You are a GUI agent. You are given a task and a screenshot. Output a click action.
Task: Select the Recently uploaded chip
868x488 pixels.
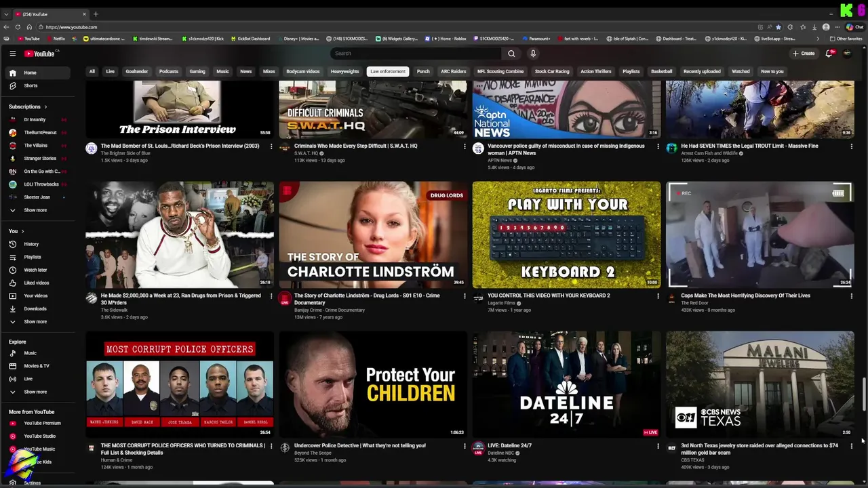click(x=702, y=71)
